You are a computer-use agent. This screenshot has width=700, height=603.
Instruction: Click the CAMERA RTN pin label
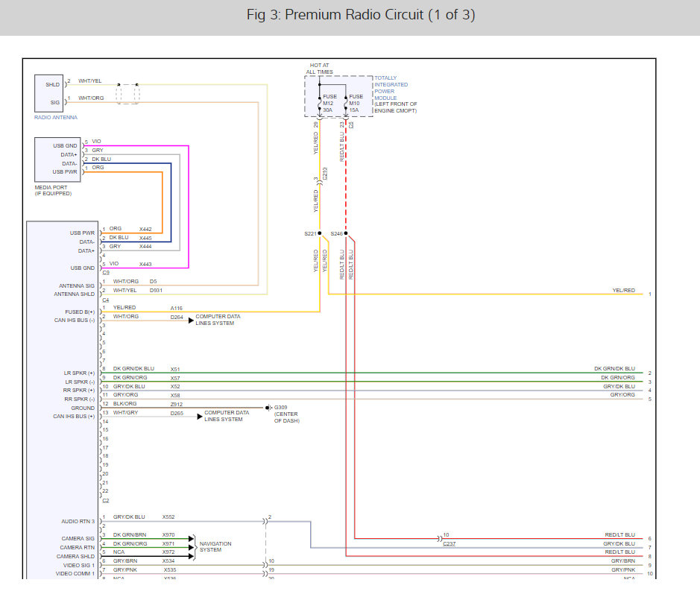(x=78, y=548)
